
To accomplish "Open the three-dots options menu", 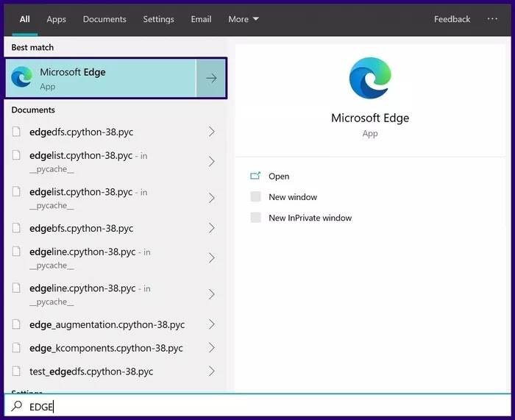I will pyautogui.click(x=492, y=19).
